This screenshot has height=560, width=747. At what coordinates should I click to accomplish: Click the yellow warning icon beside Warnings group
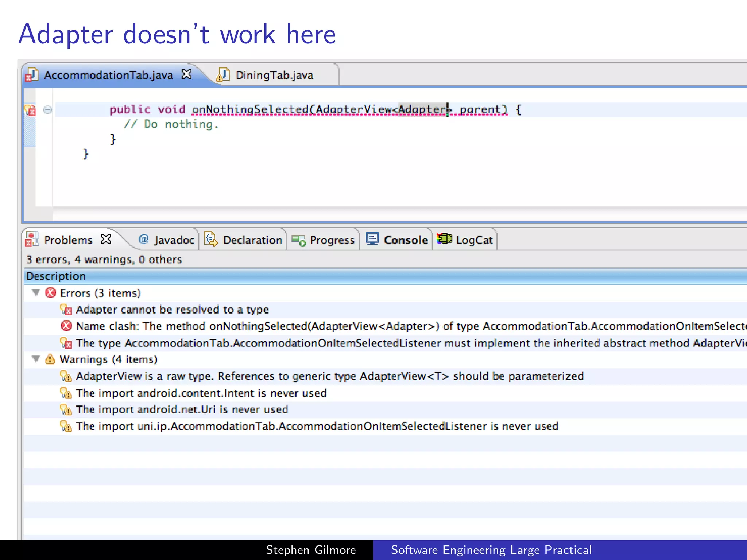(x=50, y=359)
